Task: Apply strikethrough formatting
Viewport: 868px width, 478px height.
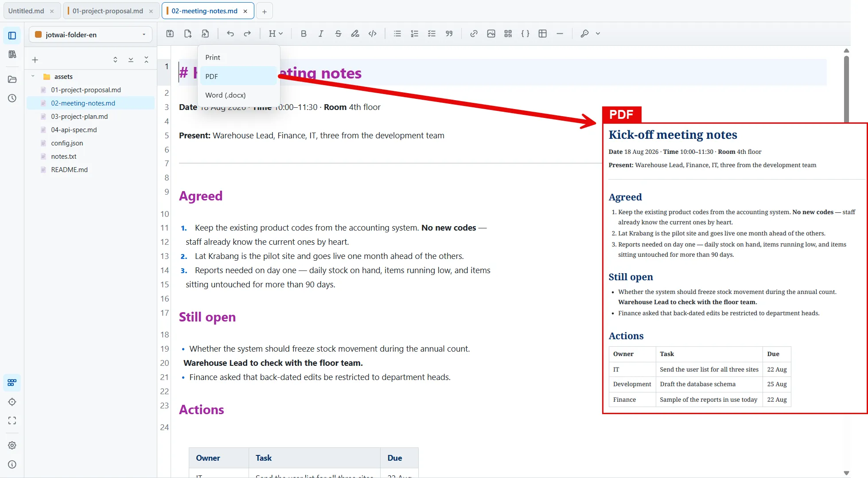Action: [x=338, y=34]
